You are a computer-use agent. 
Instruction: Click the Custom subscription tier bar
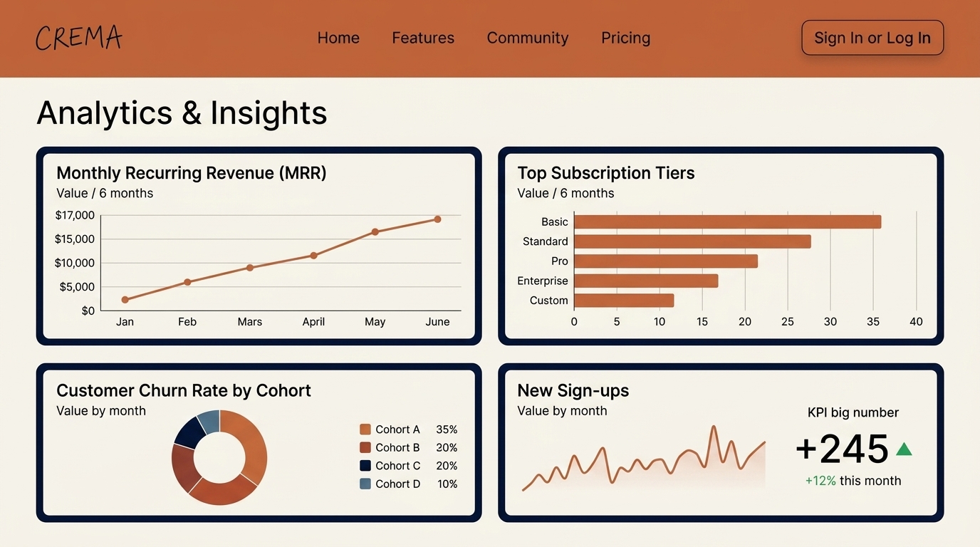coord(624,301)
